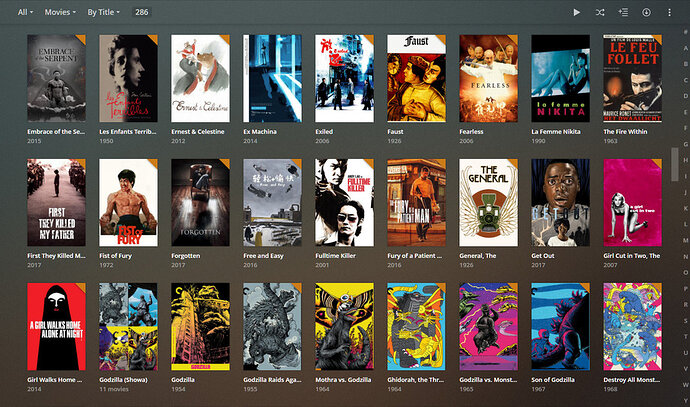Open the Faust movie poster

(416, 78)
